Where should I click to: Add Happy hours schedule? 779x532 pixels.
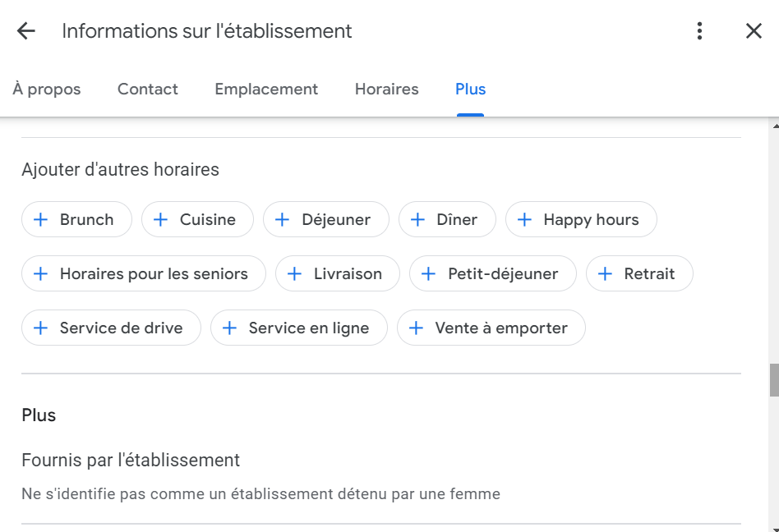[x=581, y=220]
